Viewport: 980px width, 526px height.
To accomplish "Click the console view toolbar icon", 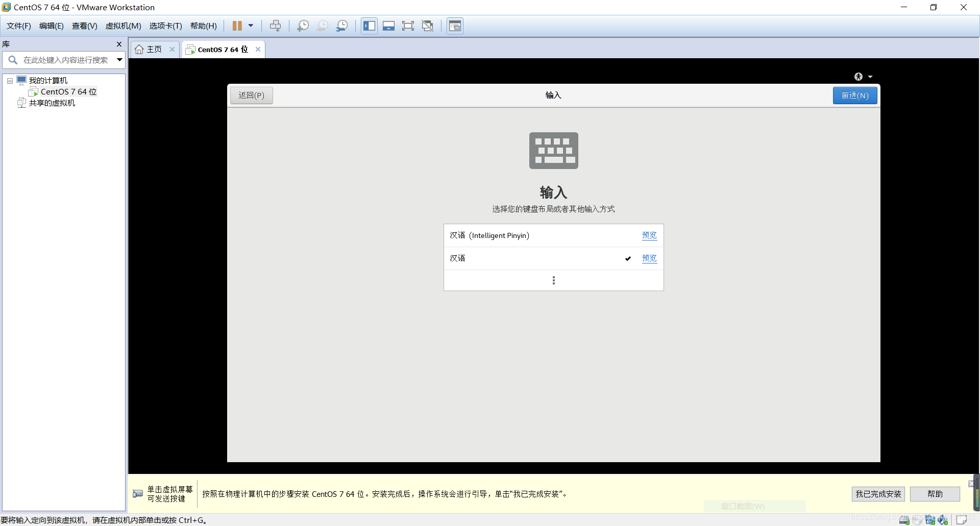I will click(x=455, y=26).
